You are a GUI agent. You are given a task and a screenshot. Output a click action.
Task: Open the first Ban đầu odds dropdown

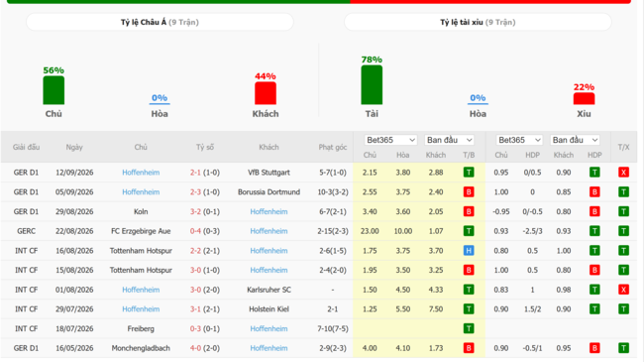click(450, 140)
